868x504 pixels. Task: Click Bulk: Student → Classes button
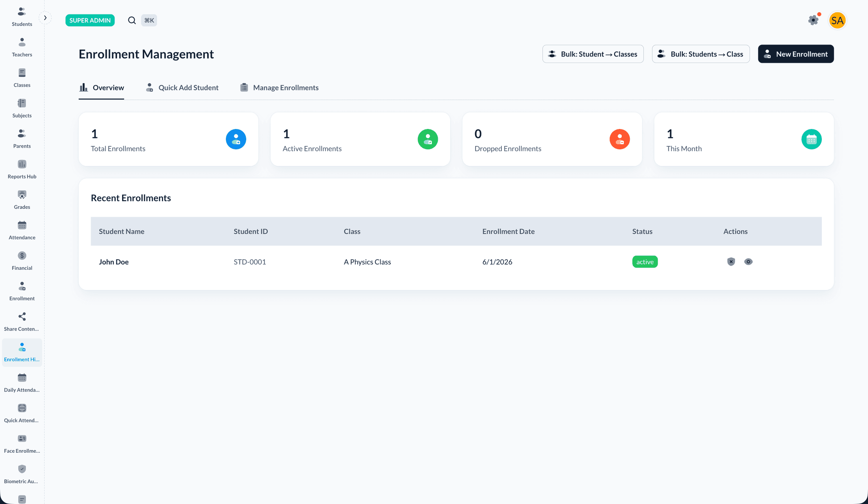[x=593, y=54]
